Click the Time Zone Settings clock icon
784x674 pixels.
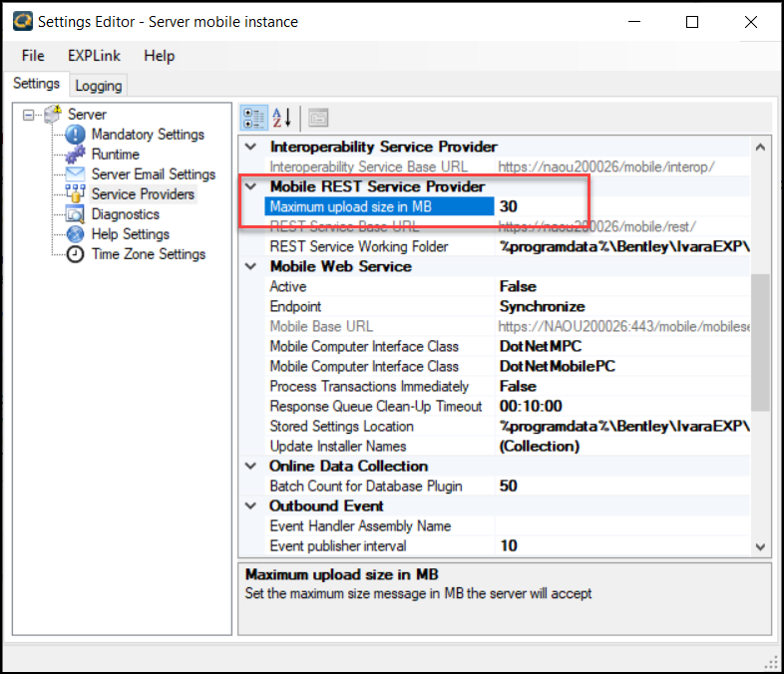coord(75,254)
